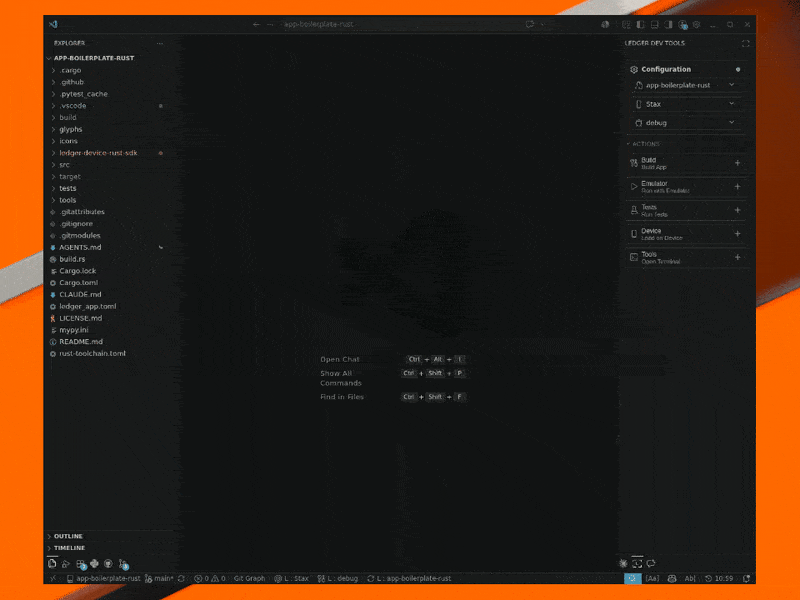Viewport: 800px width, 600px height.
Task: Toggle the [Aa] status bar item
Action: point(652,578)
